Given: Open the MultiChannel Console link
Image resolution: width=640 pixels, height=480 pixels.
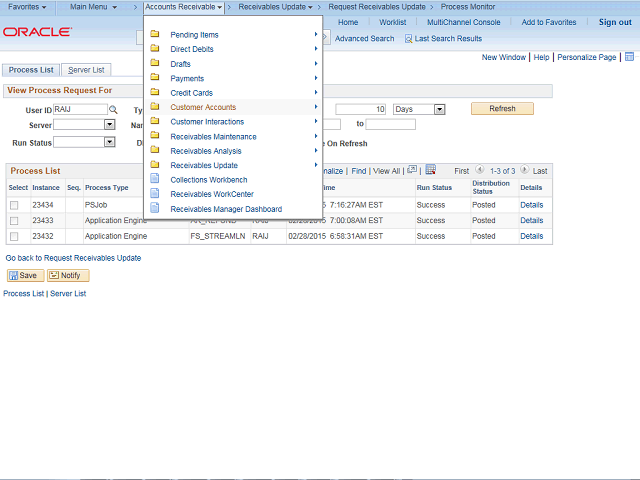Looking at the screenshot, I should 463,22.
